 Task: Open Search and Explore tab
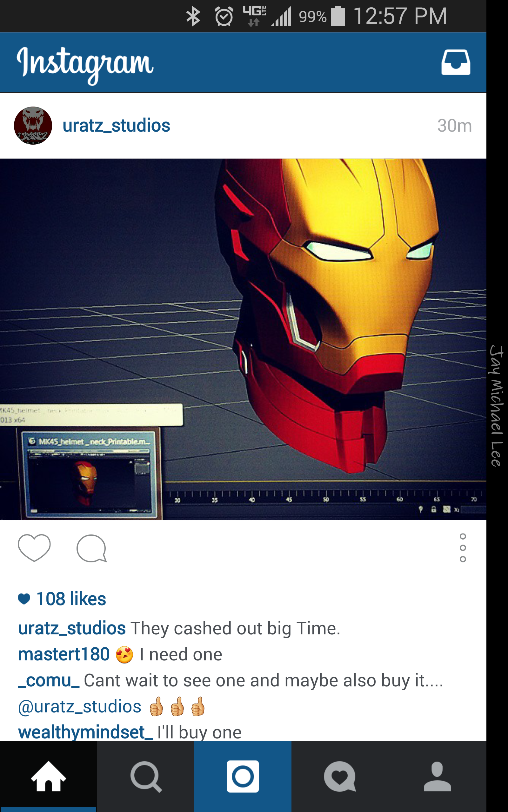[145, 776]
